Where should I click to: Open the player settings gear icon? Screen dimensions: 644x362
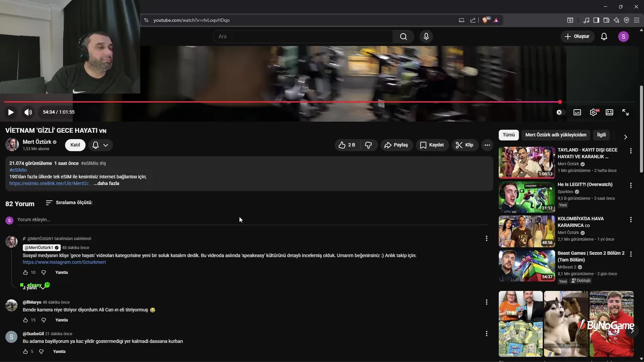tap(593, 112)
